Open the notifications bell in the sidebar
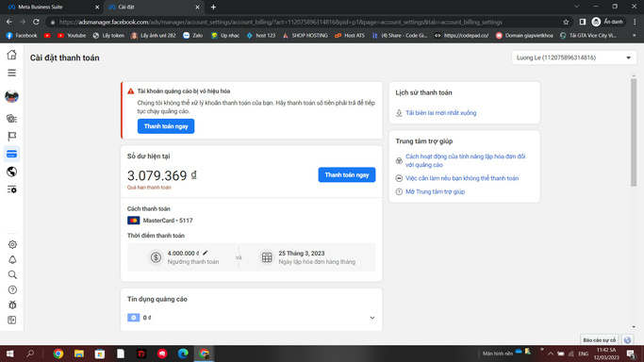The image size is (644, 362). 12,260
